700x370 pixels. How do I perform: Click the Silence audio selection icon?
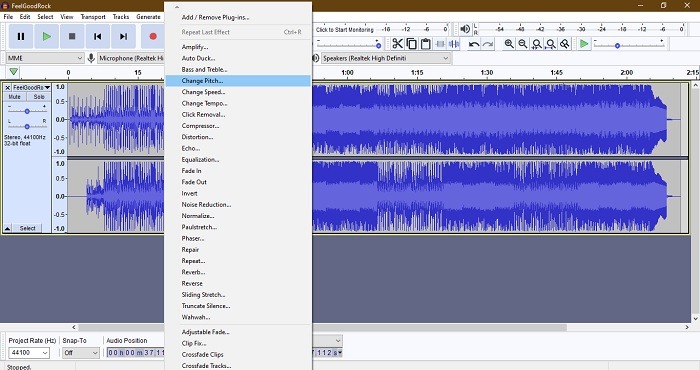[454, 44]
